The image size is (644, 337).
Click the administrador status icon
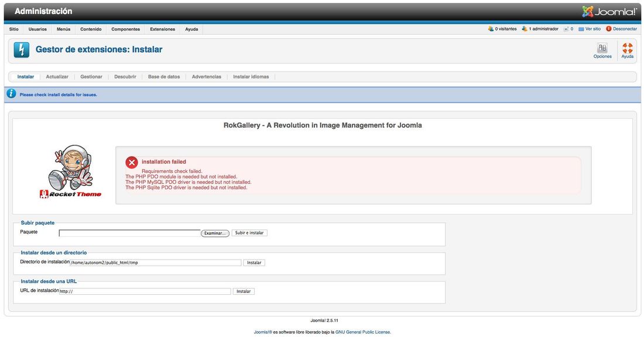(x=524, y=29)
